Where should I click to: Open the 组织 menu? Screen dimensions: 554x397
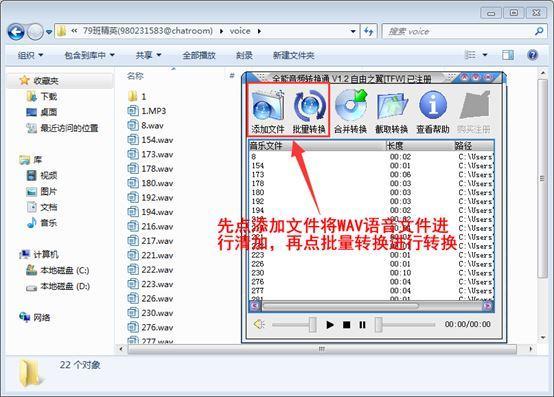tap(30, 55)
